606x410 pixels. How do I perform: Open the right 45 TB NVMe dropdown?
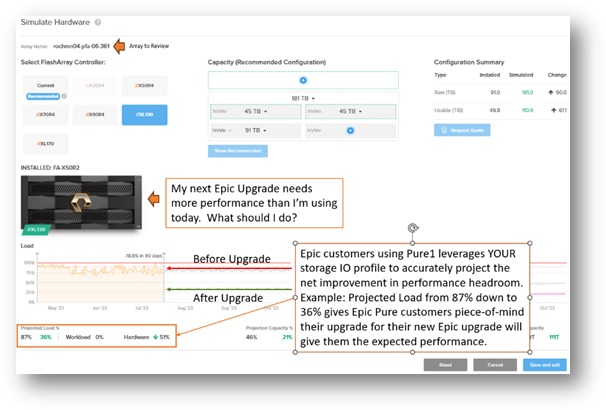coord(351,111)
